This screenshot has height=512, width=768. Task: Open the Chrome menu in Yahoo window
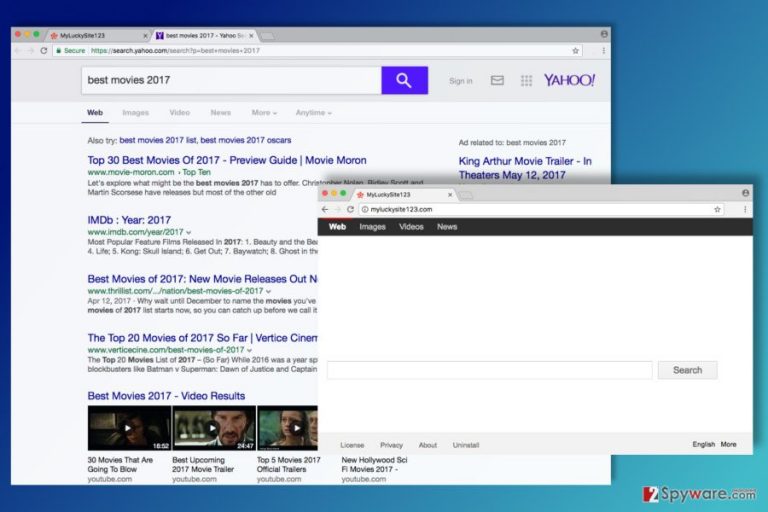coord(603,50)
